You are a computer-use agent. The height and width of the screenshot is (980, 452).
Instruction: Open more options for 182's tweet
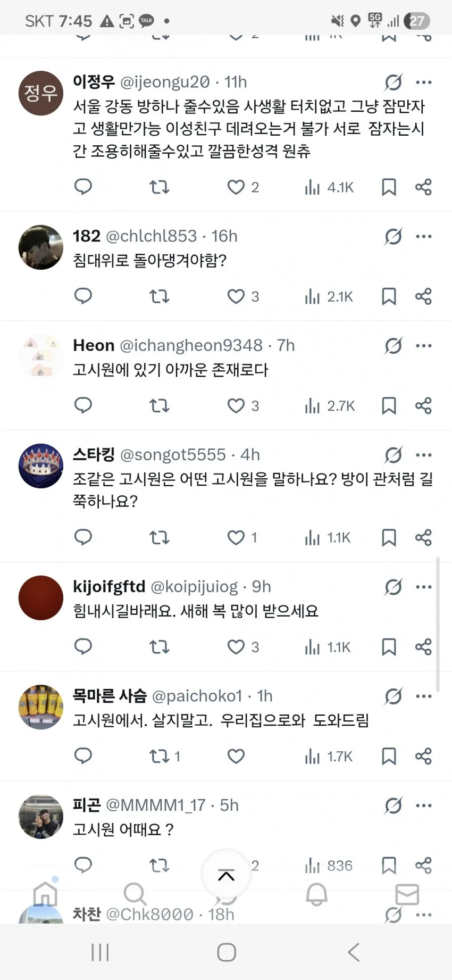click(424, 237)
